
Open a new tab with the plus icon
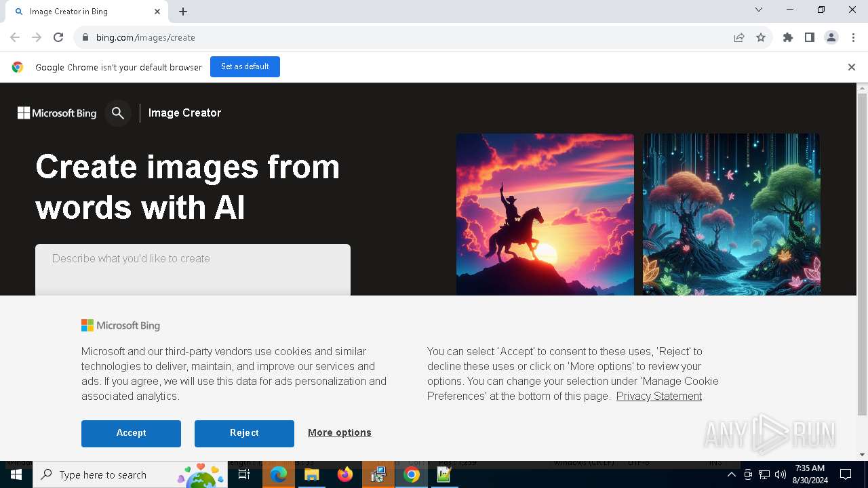point(183,12)
